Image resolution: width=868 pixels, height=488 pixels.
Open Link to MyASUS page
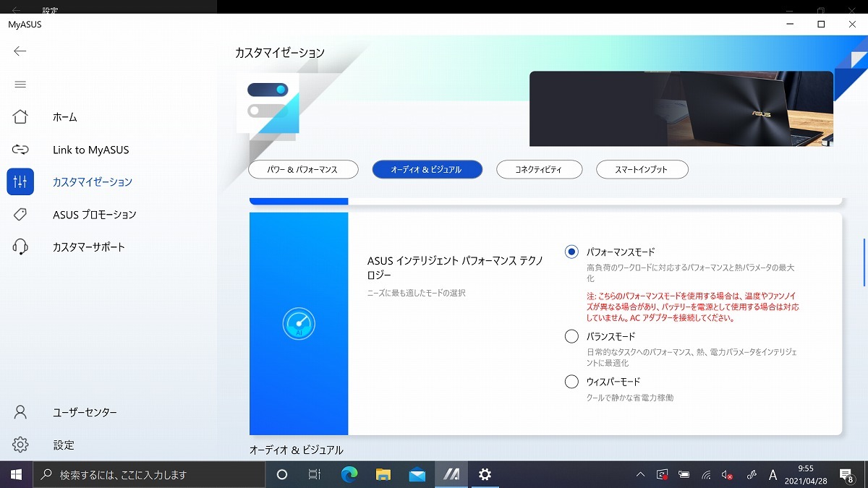tap(90, 150)
